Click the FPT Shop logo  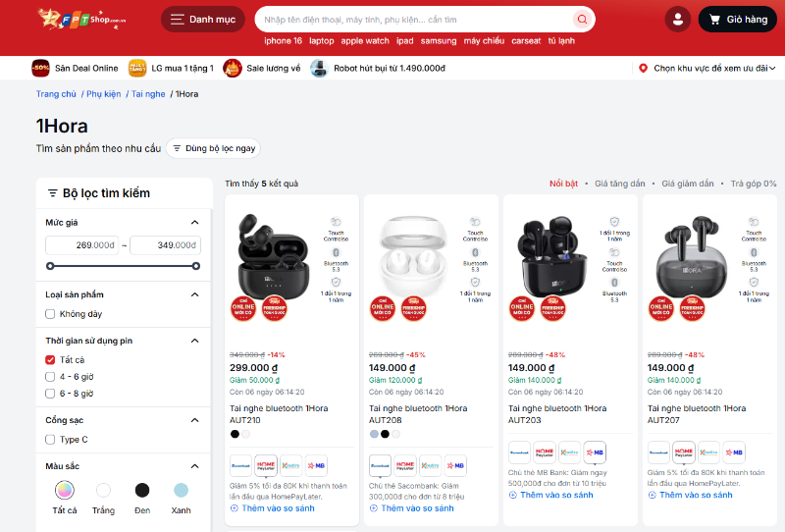coord(81,19)
